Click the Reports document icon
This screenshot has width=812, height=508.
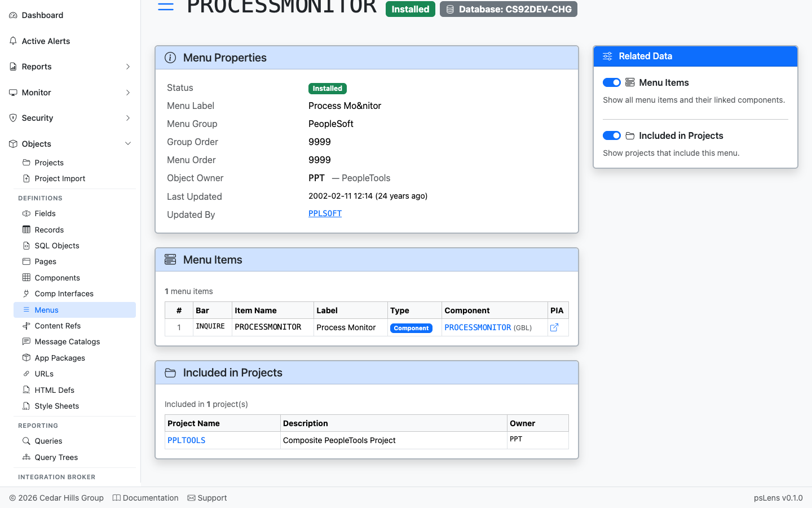click(13, 67)
